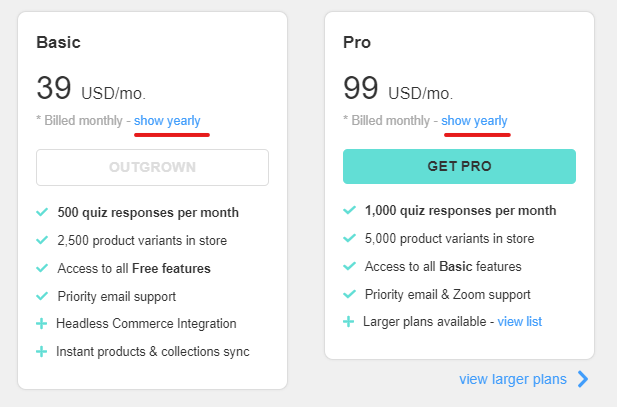Click checkmark beside Priority email & Zoom support
The height and width of the screenshot is (407, 617).
pos(349,294)
